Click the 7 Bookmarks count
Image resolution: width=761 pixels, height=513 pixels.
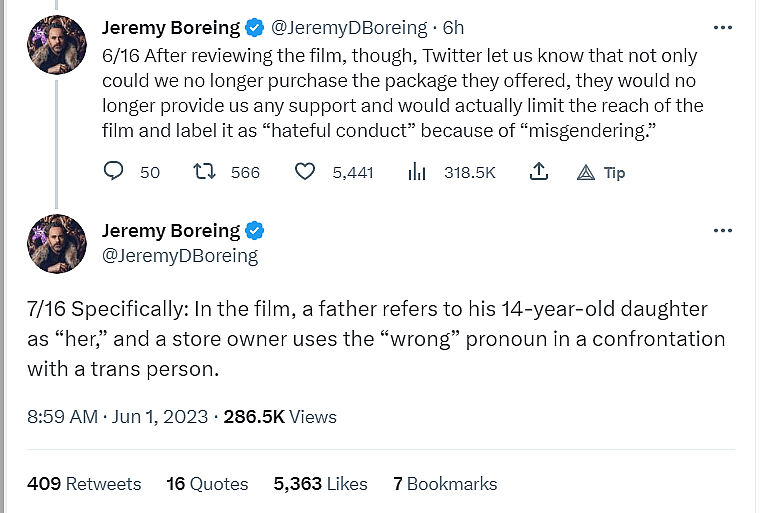click(x=445, y=483)
